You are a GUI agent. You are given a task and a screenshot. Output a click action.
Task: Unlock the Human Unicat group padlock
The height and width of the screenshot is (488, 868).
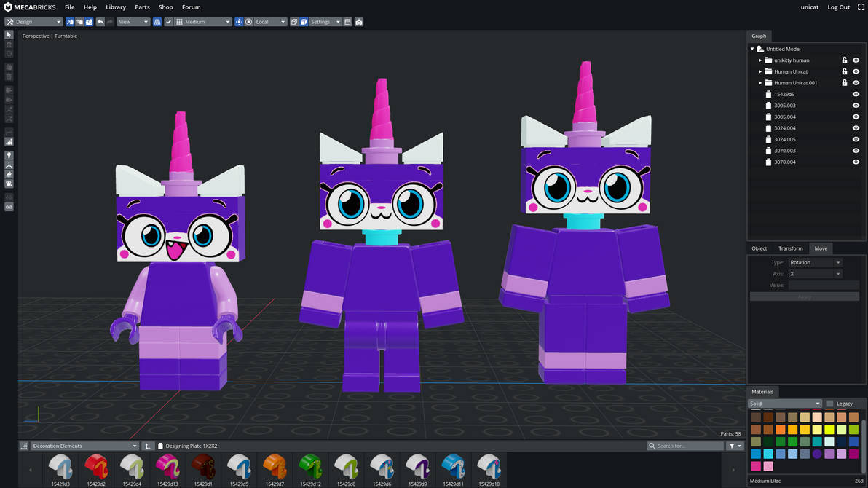[x=845, y=71]
